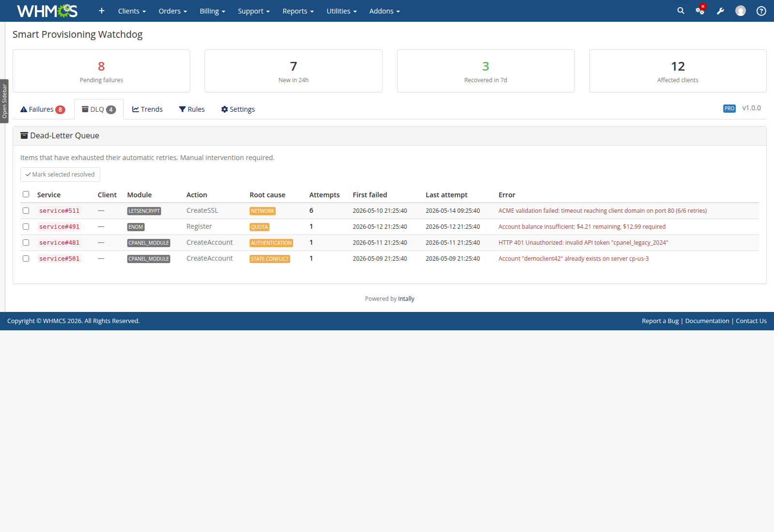Open service#491 link
Viewport: 774px width, 532px height.
tap(59, 227)
